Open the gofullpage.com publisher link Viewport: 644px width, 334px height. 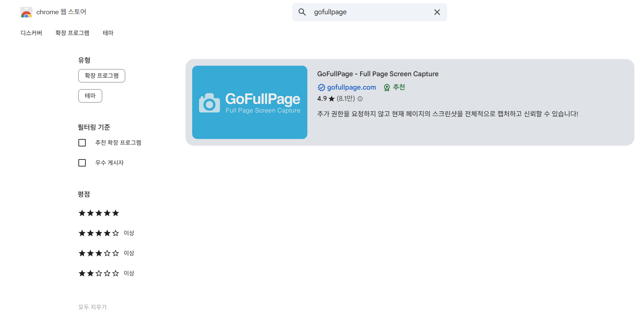(351, 87)
